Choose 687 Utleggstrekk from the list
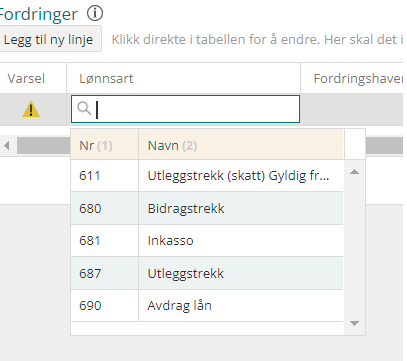Viewport: 407px width, 361px height. tap(207, 273)
